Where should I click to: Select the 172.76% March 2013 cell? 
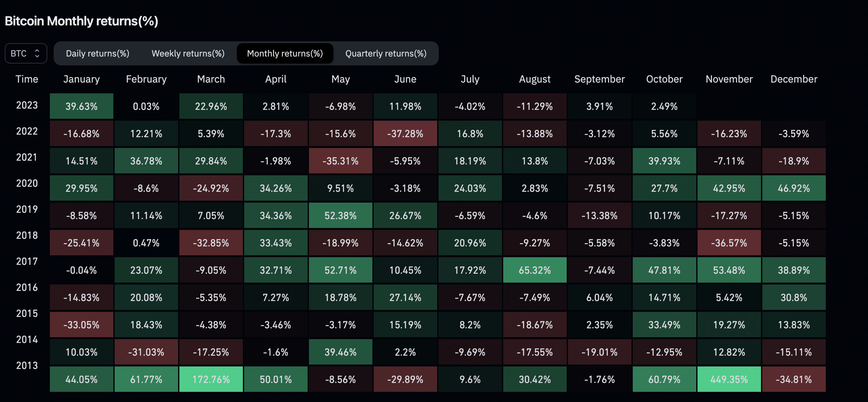(x=211, y=379)
